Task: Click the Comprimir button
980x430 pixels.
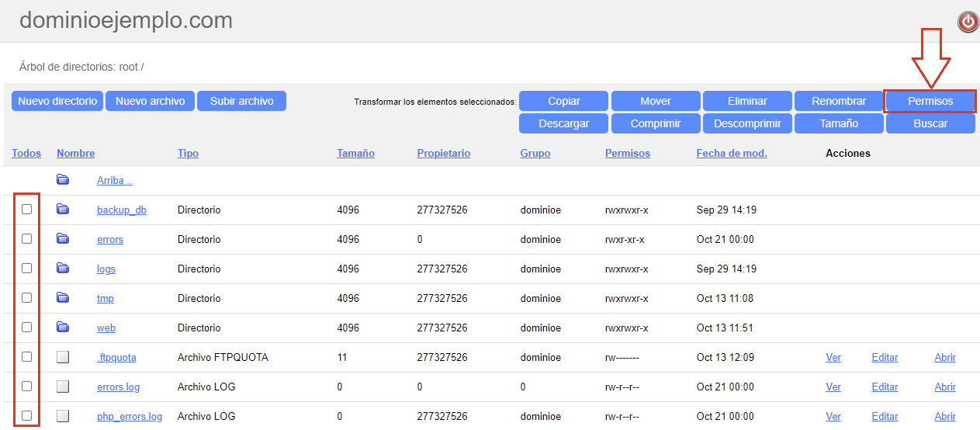Action: pyautogui.click(x=656, y=123)
